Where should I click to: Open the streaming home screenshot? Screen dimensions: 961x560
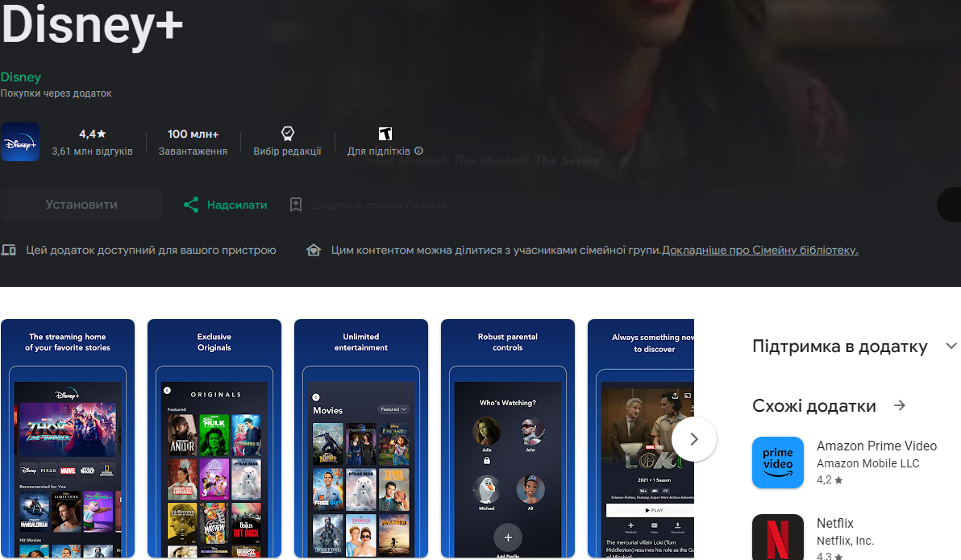point(68,439)
